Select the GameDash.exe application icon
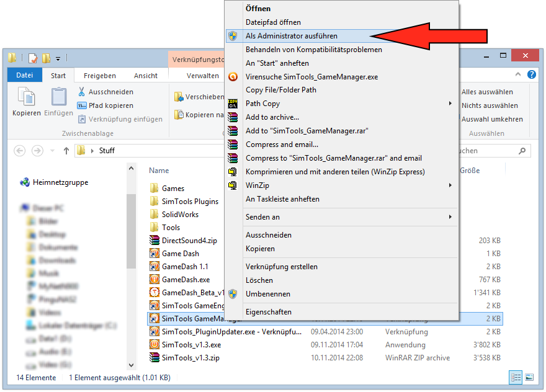This screenshot has width=546, height=392. tap(154, 279)
